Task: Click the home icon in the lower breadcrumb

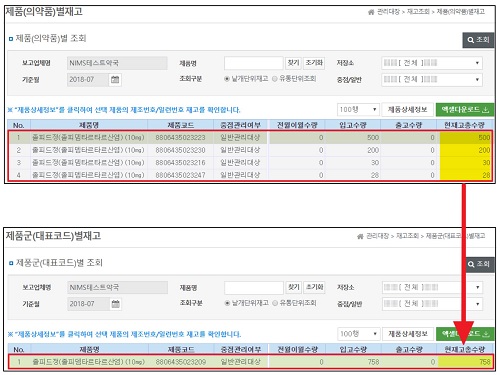Action: tap(360, 236)
